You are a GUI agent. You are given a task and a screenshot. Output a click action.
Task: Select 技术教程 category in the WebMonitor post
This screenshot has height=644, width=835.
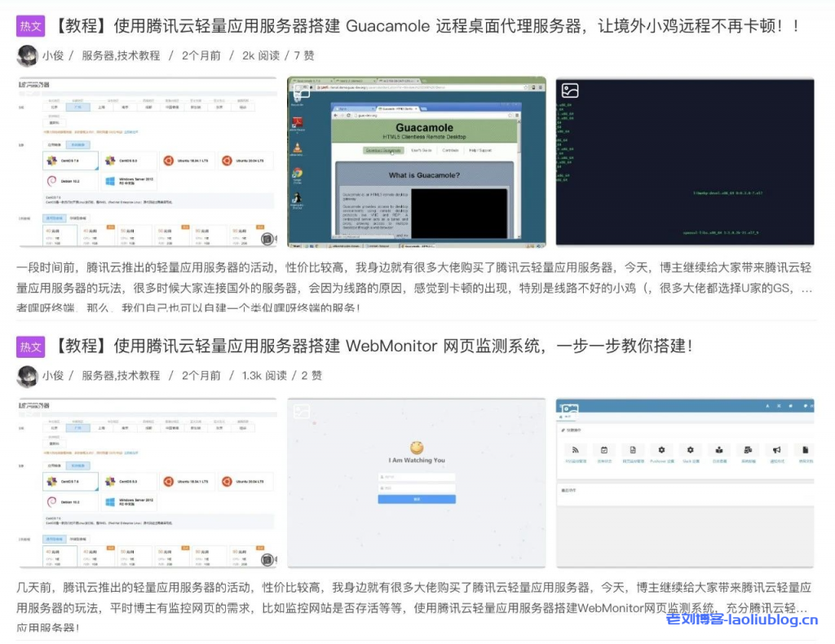(x=139, y=376)
